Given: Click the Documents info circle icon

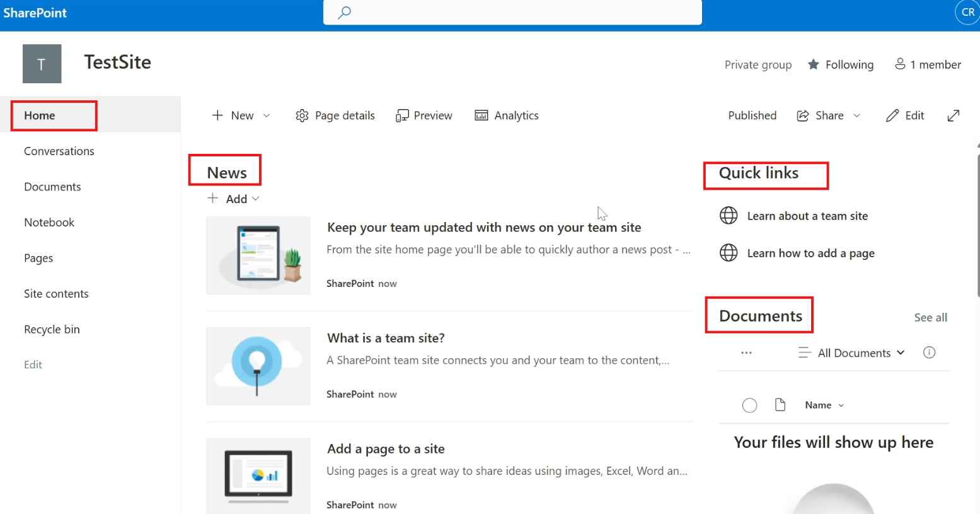Looking at the screenshot, I should click(929, 353).
